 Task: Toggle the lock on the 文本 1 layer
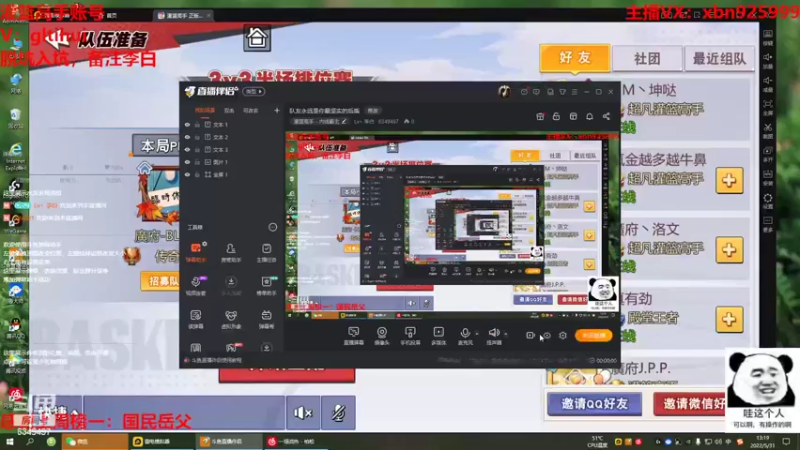[197, 124]
